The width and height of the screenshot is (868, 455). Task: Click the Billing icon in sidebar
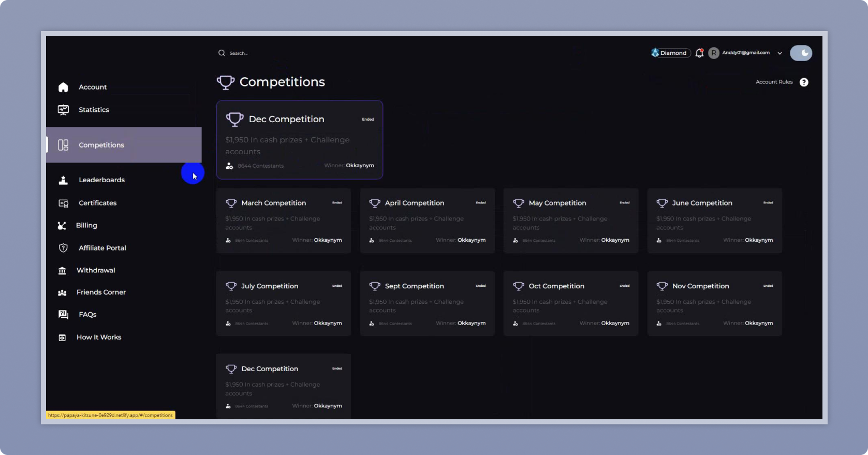(x=62, y=226)
